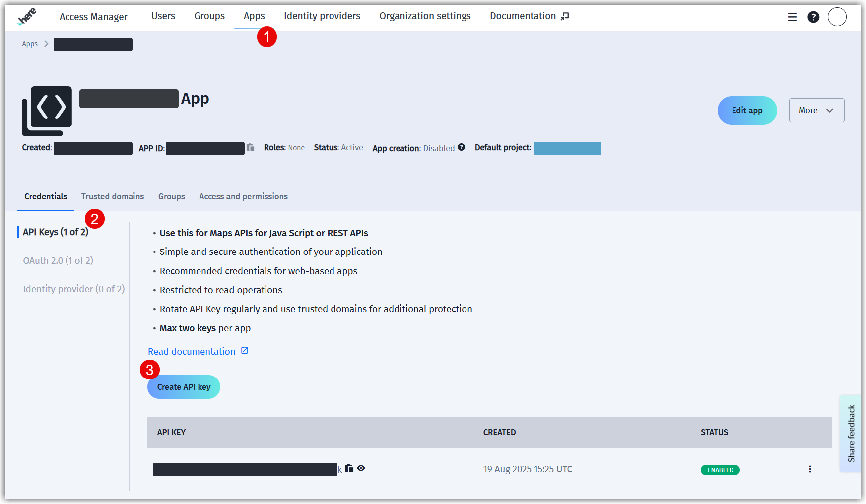Select OAuth 2.0 in the credentials sidebar

click(x=58, y=260)
